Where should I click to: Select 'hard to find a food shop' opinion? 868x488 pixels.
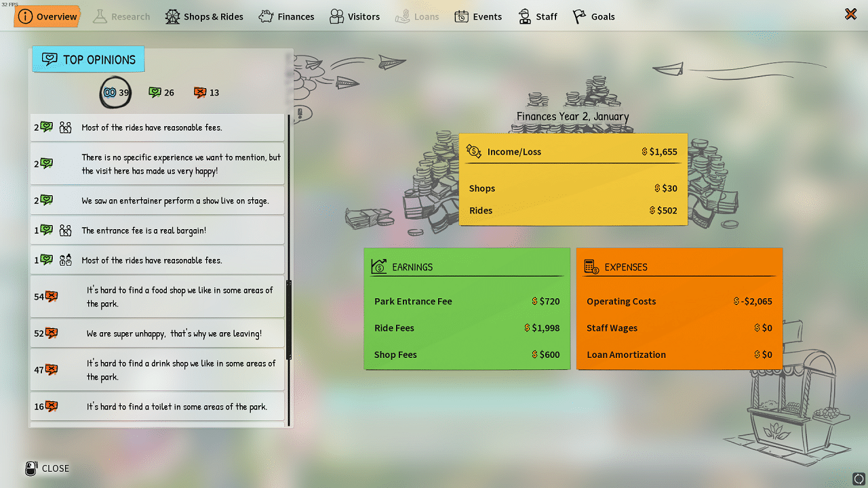pos(157,297)
